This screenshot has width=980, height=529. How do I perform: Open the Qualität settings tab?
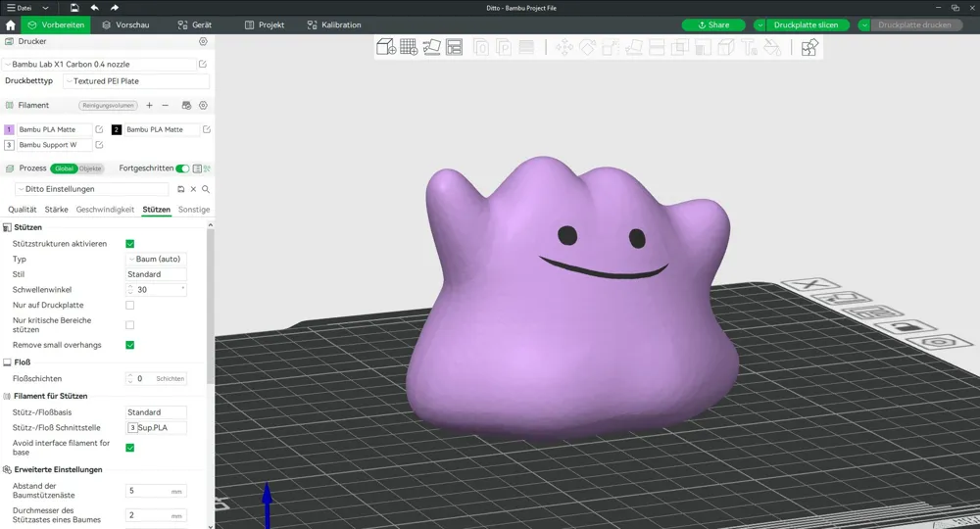(x=23, y=210)
